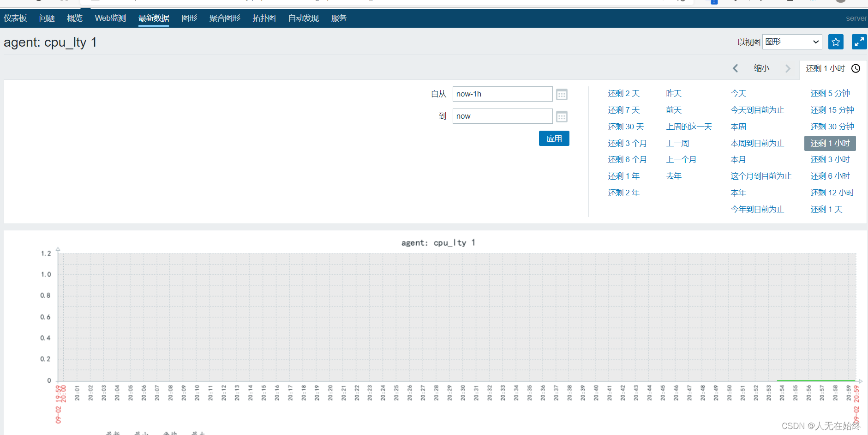This screenshot has width=868, height=435.
Task: Open the 仪表板 dashboard menu
Action: tap(15, 18)
